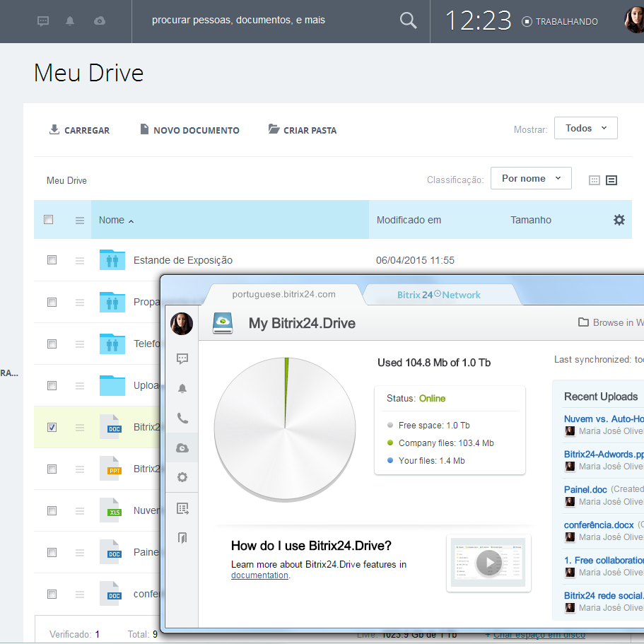Viewport: 644px width, 644px height.
Task: Click the CARREGAR upload button
Action: pyautogui.click(x=79, y=130)
